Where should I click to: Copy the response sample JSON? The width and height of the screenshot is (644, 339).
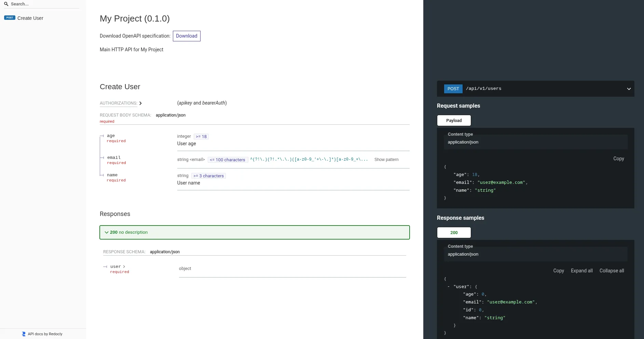click(x=558, y=271)
